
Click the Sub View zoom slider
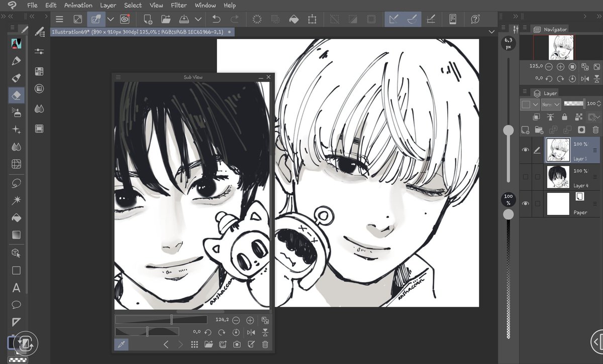pyautogui.click(x=161, y=320)
